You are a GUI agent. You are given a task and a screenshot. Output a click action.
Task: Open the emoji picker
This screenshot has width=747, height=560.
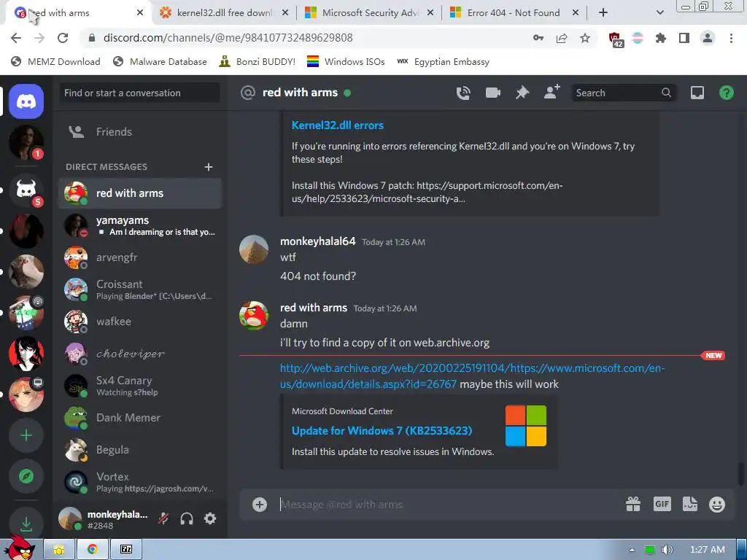[717, 504]
